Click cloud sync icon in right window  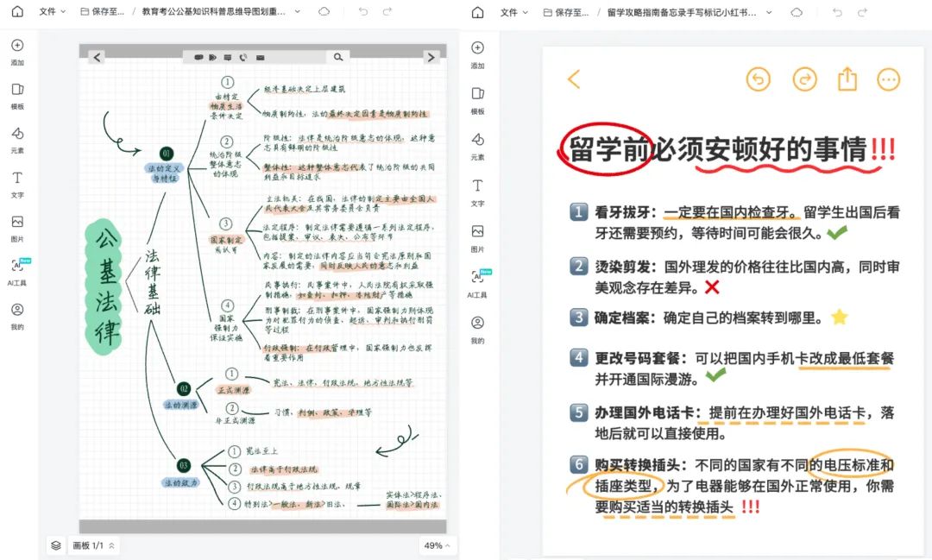click(x=797, y=12)
